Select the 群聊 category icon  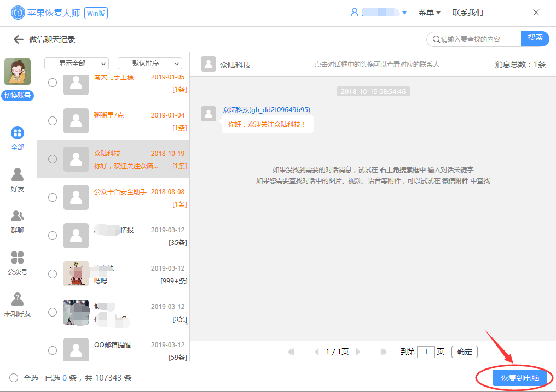pyautogui.click(x=18, y=216)
